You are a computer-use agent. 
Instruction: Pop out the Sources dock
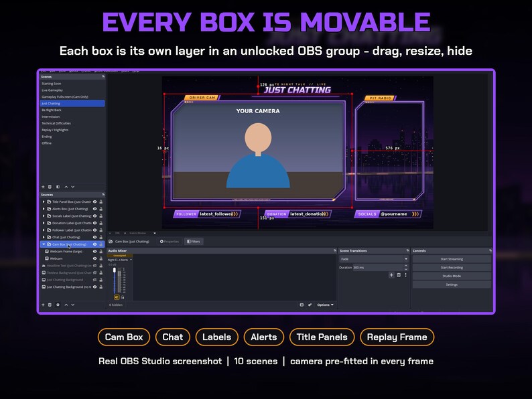click(103, 195)
